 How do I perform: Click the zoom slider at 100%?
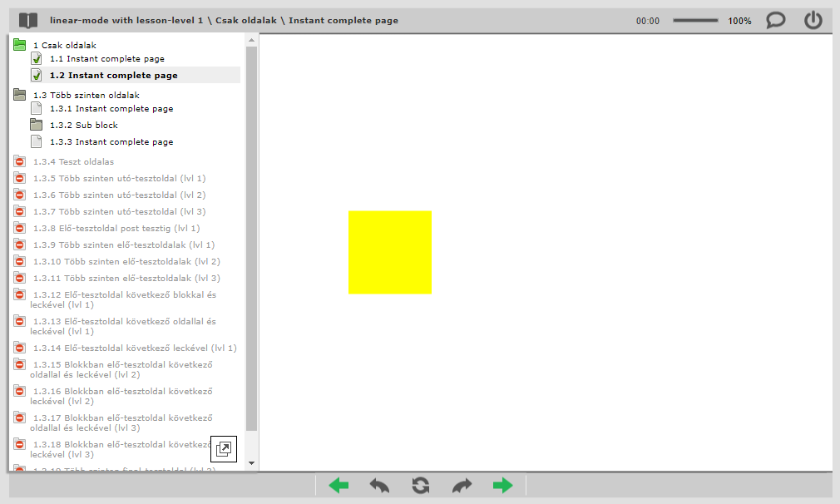coord(695,20)
